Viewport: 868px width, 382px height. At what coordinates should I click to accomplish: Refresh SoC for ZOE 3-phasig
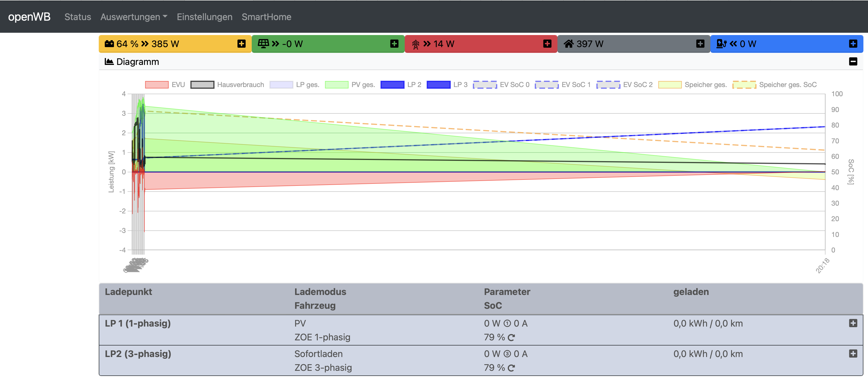click(511, 368)
